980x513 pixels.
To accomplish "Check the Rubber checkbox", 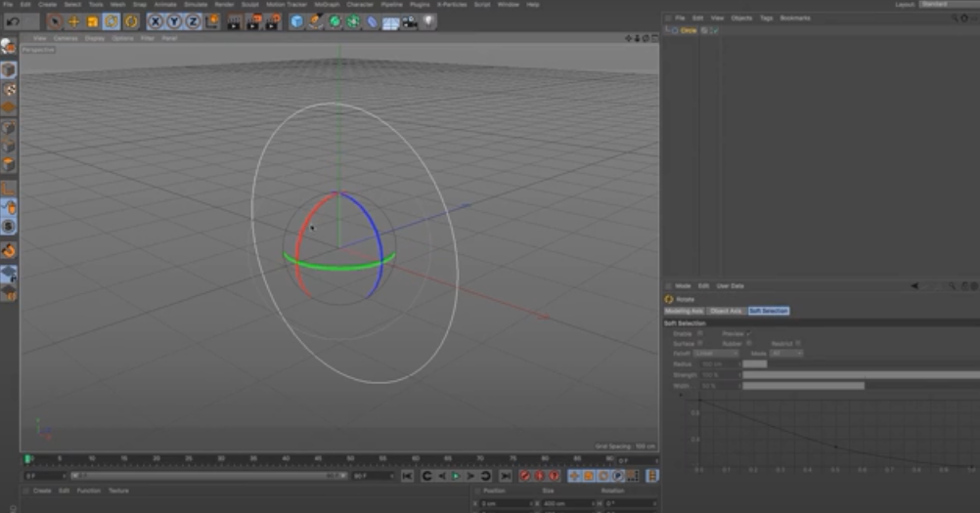I will pyautogui.click(x=748, y=343).
